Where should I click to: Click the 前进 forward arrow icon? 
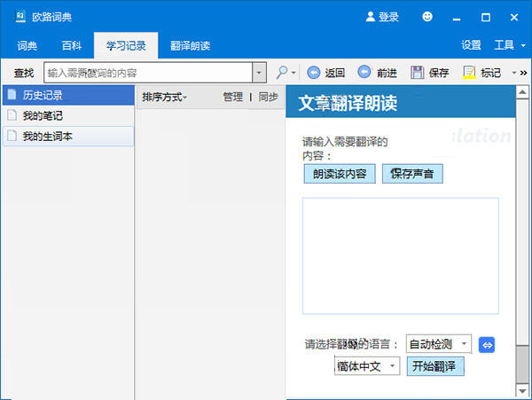tap(364, 73)
